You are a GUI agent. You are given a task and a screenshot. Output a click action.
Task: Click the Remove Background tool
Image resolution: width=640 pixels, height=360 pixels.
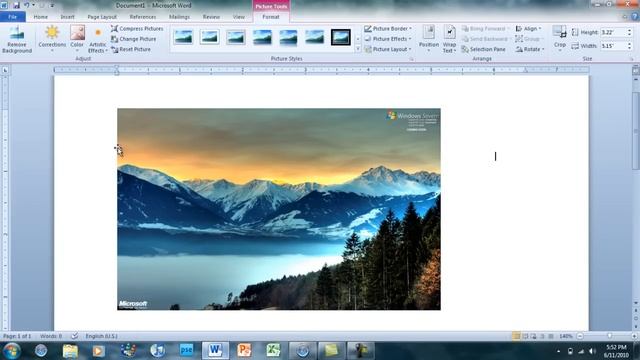[x=17, y=40]
